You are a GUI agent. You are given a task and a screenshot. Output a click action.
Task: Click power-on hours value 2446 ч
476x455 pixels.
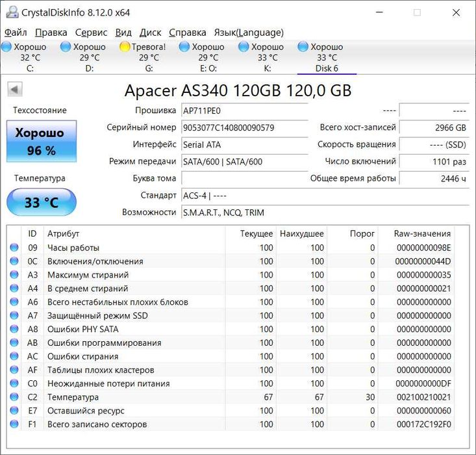point(434,178)
